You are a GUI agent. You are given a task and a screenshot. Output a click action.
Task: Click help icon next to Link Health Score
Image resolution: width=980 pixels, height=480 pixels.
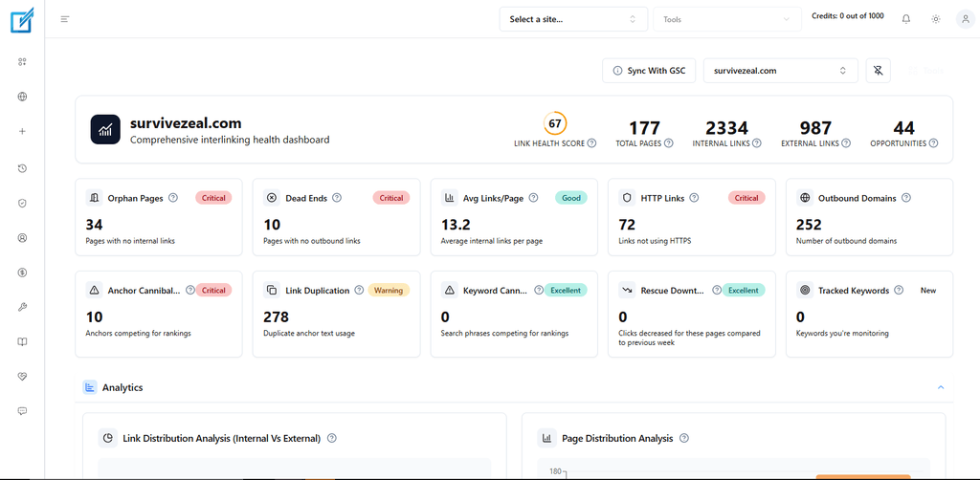(x=591, y=142)
